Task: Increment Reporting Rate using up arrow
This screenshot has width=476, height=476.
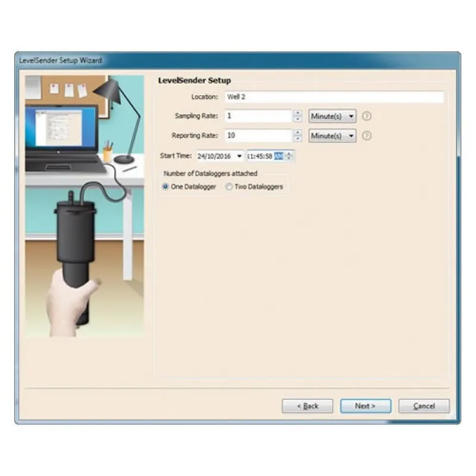Action: click(297, 133)
